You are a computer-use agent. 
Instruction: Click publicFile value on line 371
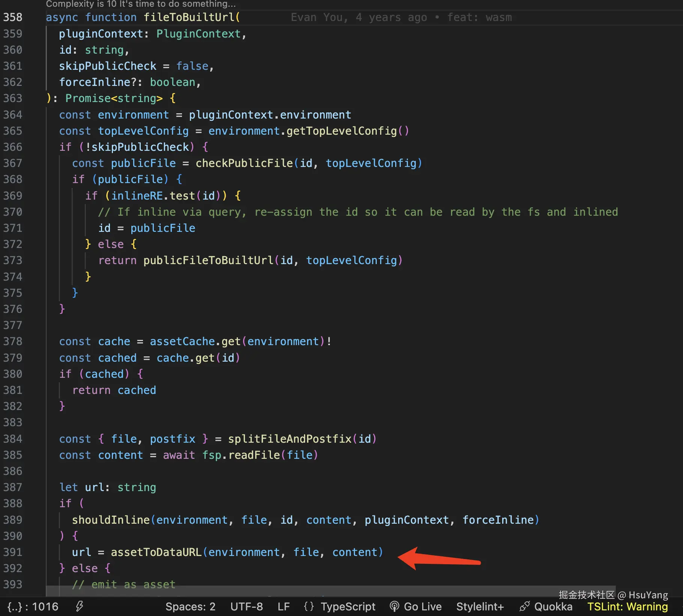tap(163, 228)
